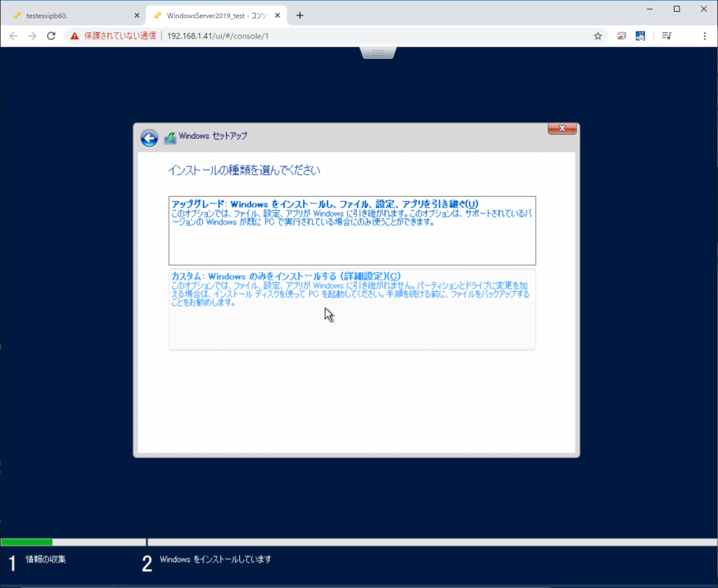Click the back arrow in Windows Setup
This screenshot has height=588, width=718.
(149, 138)
